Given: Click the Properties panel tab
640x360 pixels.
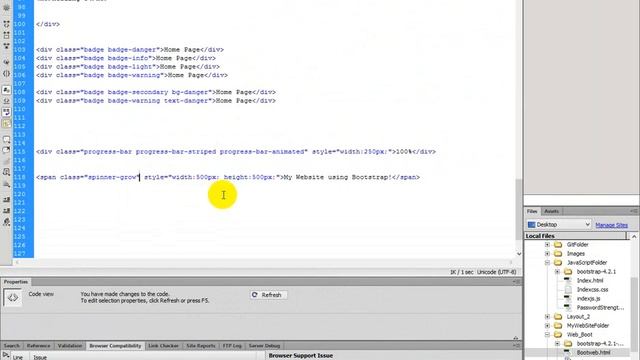Looking at the screenshot, I should coord(16,282).
